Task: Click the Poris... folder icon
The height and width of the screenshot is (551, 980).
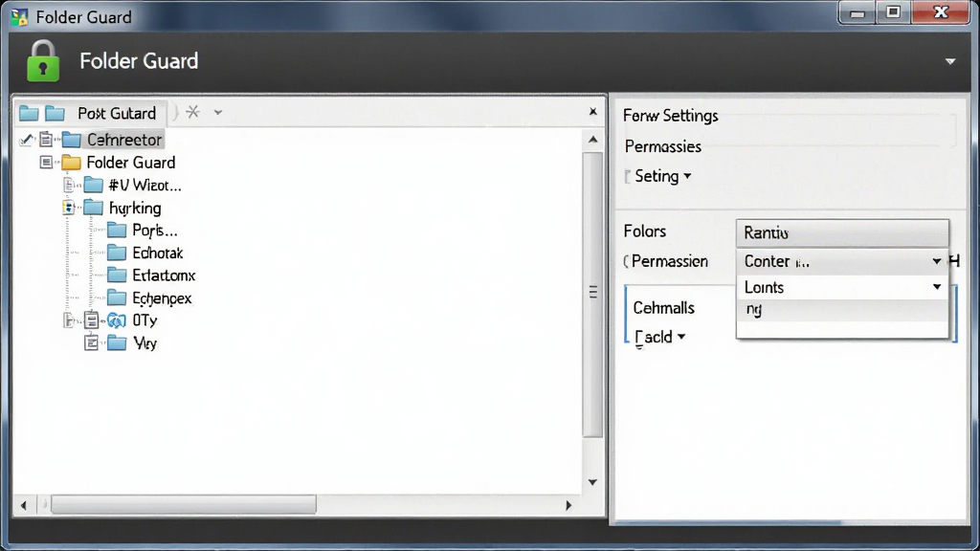Action: [117, 231]
